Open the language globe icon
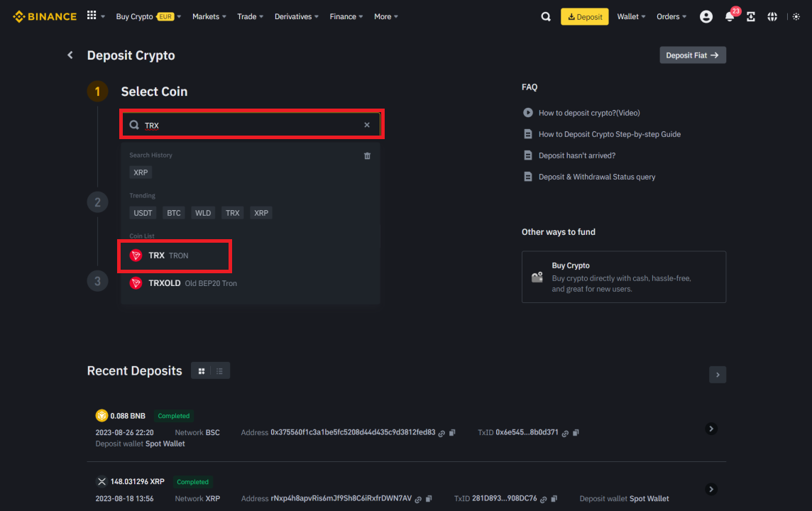The width and height of the screenshot is (812, 511). pyautogui.click(x=772, y=16)
